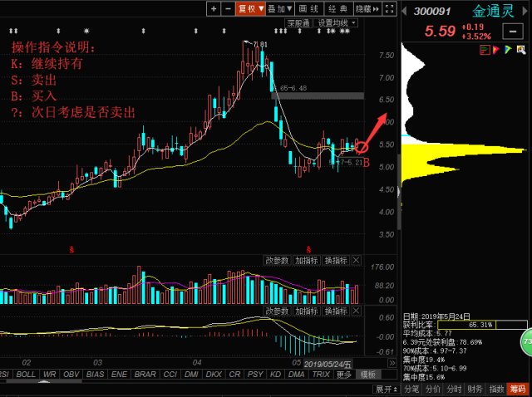
Task: Switch to the 财务 tab
Action: [x=475, y=390]
